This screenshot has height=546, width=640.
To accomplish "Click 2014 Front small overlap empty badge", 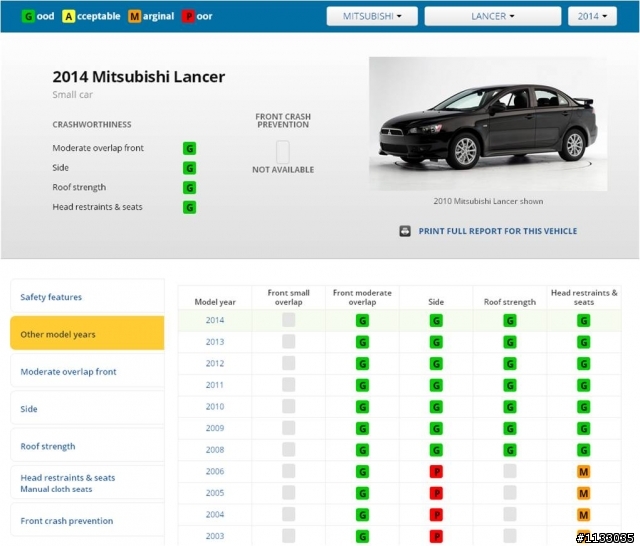I will tap(289, 320).
